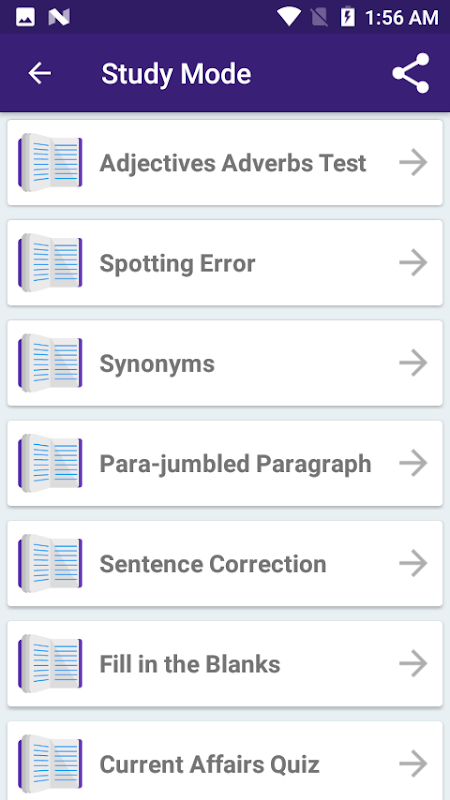Tap book icon beside Adjectives Adverbs Test
This screenshot has width=450, height=800.
50,163
